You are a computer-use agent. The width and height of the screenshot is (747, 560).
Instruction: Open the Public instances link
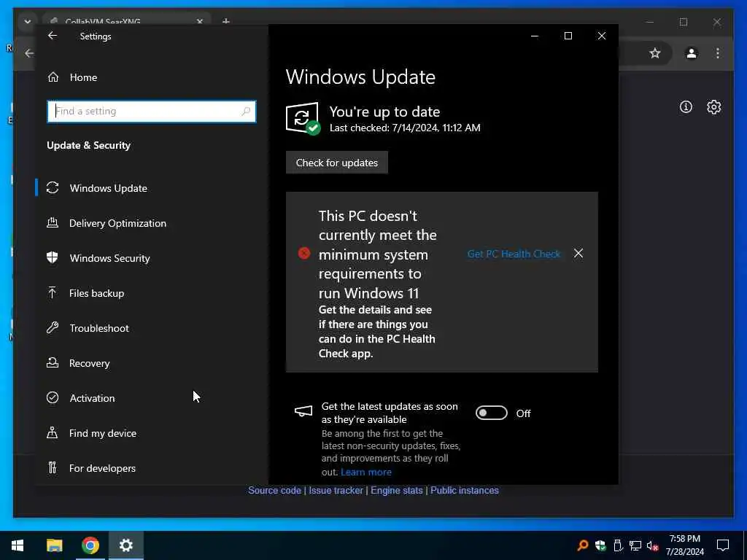click(x=465, y=491)
